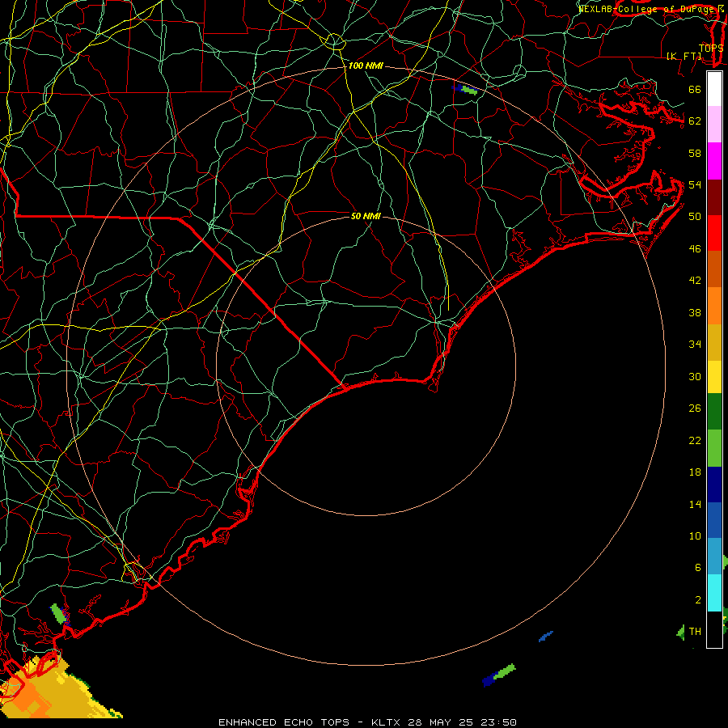Select the bright red legend swatch
Screen dimensions: 728x728
[714, 233]
